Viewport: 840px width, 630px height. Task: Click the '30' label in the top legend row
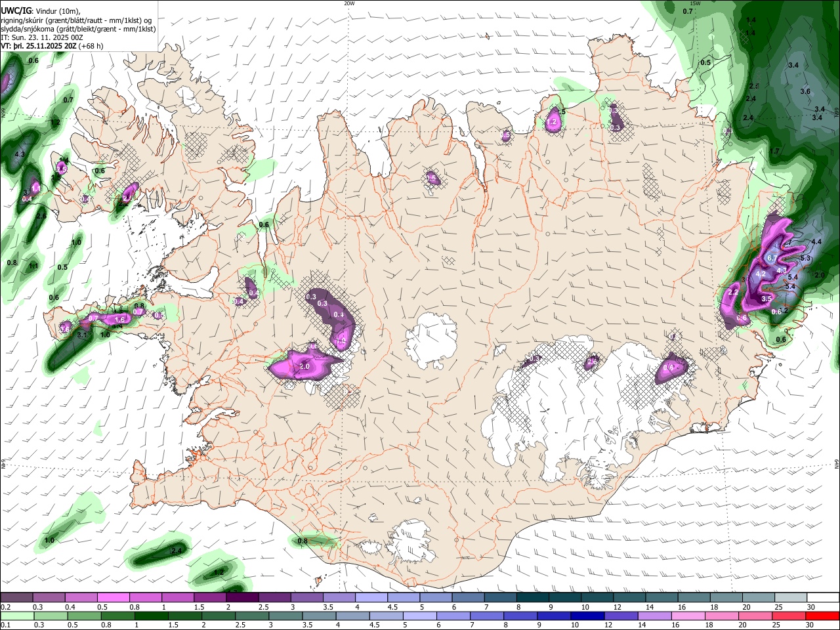click(810, 607)
